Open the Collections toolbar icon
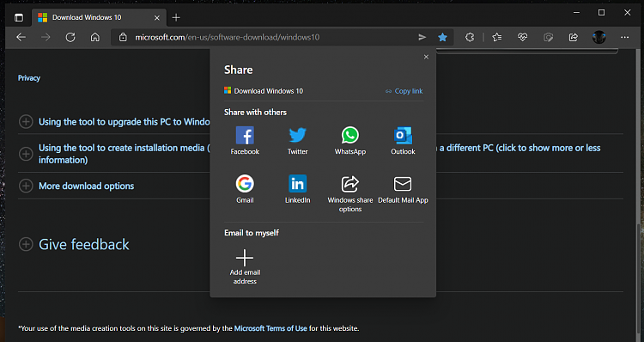Viewport: 644px width, 342px height. (548, 38)
